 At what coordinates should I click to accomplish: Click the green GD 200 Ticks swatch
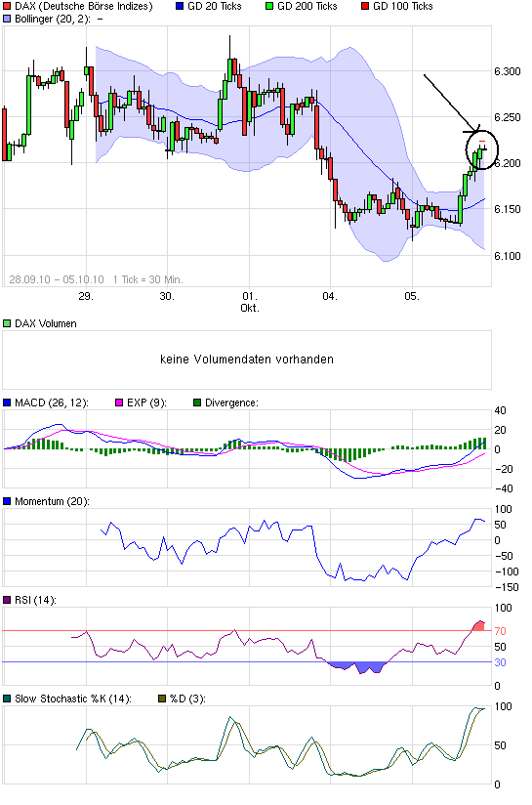(269, 6)
